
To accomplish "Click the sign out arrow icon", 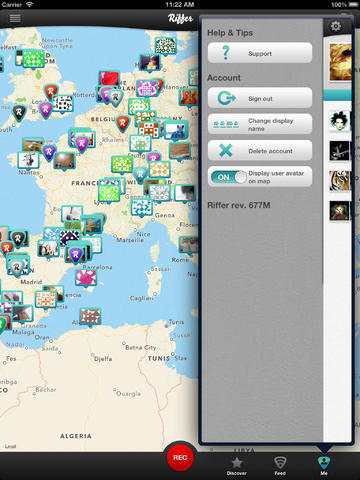I will tap(227, 98).
